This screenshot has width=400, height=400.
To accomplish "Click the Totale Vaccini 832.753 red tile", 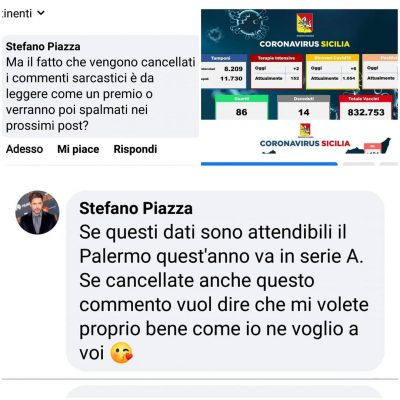I will pyautogui.click(x=366, y=107).
